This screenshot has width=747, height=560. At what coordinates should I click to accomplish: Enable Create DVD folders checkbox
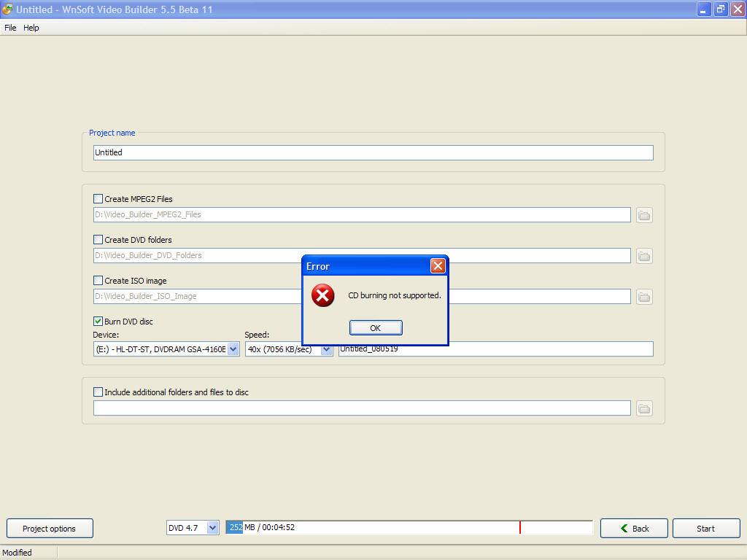coord(98,240)
